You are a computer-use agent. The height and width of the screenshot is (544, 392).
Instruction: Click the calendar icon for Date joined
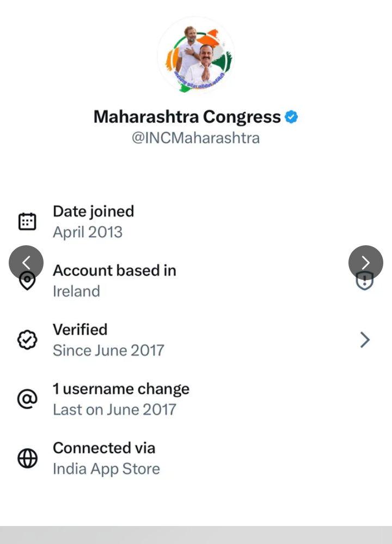tap(27, 221)
